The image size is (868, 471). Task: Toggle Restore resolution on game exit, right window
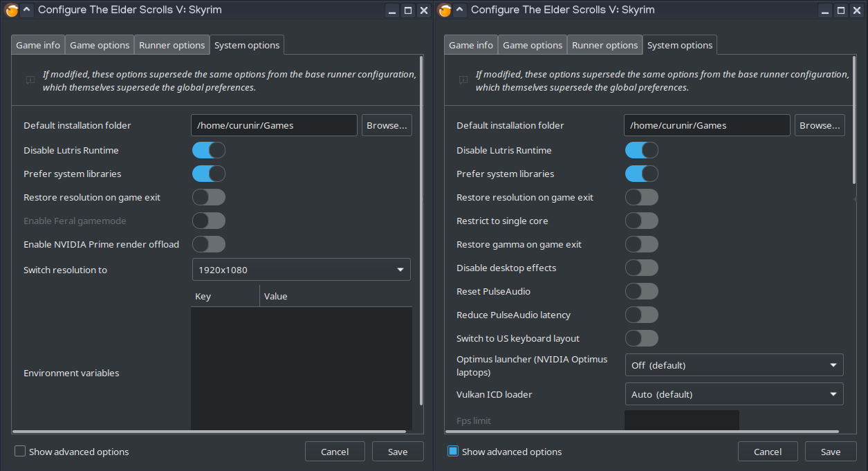click(x=642, y=197)
